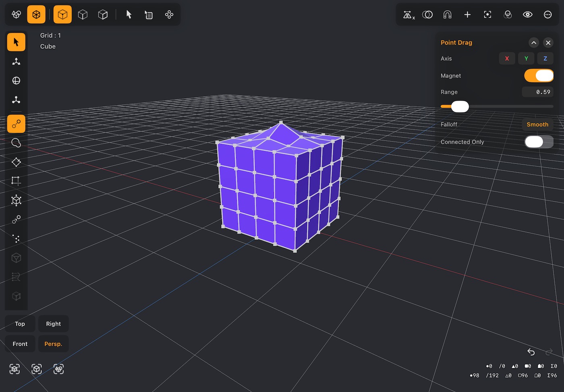Image resolution: width=564 pixels, height=392 pixels.
Task: Switch to the orange object mode cube
Action: tap(36, 15)
